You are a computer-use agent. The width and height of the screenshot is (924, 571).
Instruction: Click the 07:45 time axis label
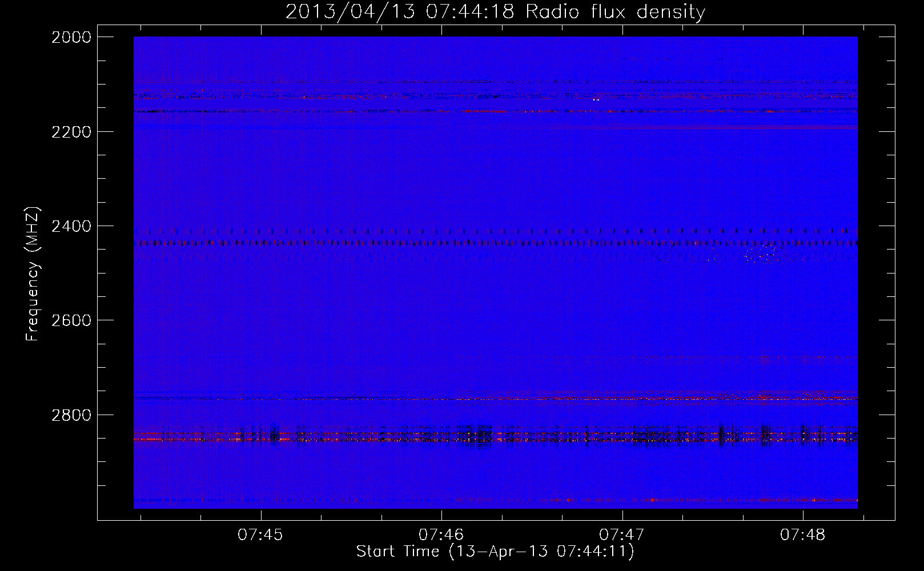coord(260,534)
